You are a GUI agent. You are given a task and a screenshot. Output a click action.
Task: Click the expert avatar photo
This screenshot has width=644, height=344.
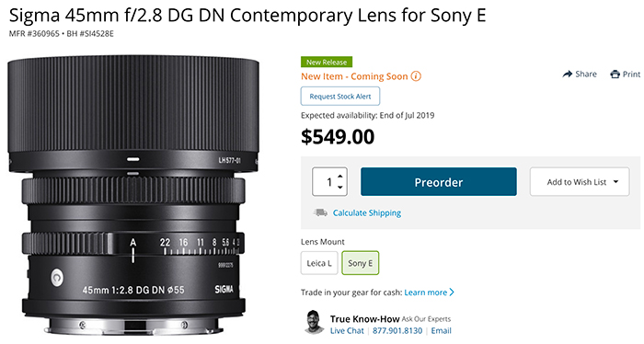pyautogui.click(x=314, y=323)
